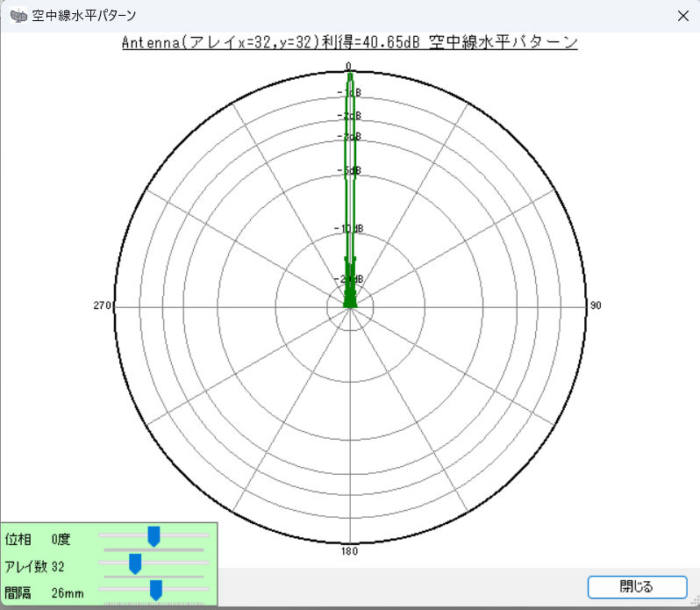This screenshot has width=700, height=610.
Task: Click the -6dB ring label
Action: (349, 170)
